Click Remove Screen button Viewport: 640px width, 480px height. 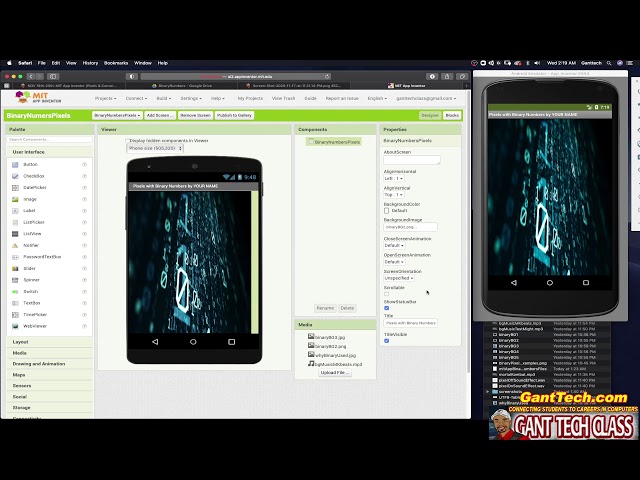195,116
